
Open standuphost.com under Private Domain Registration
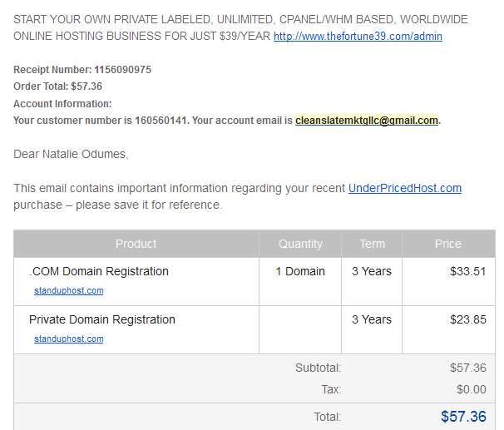coord(69,339)
